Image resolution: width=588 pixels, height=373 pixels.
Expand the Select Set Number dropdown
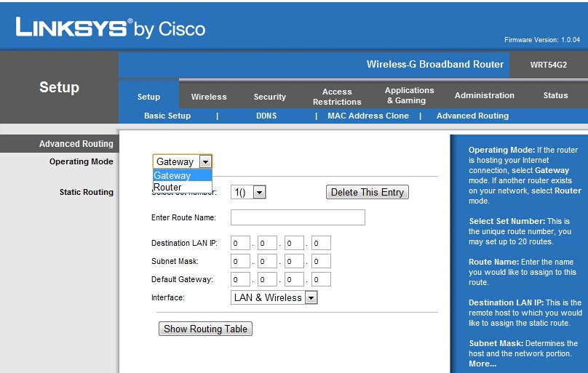(x=259, y=193)
